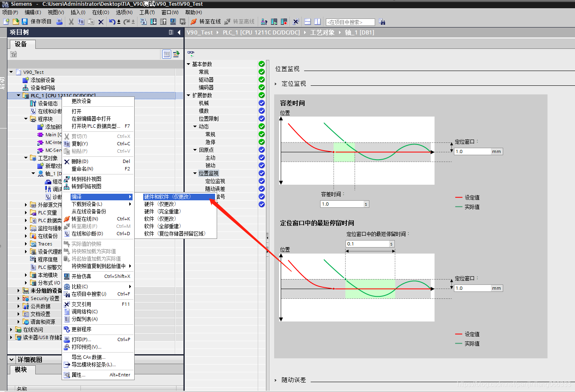Edit the 最短停留时间 0.1 input field
Screen dimensions: 575x392
point(367,244)
